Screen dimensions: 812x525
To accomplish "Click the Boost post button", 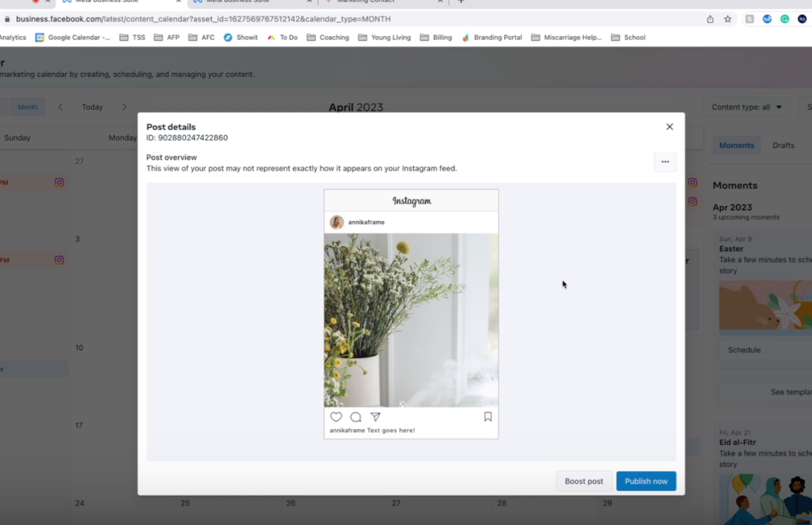I will [583, 481].
